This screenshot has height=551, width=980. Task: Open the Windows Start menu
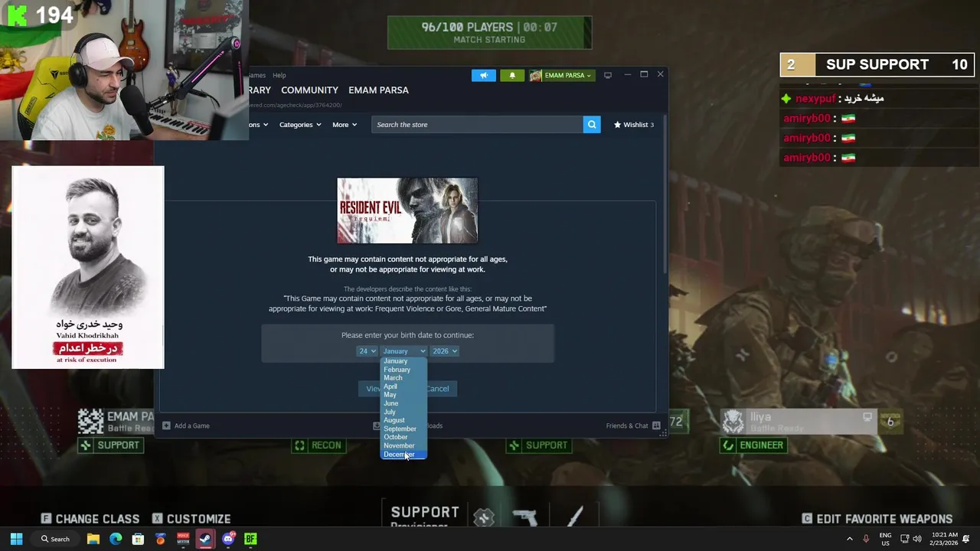[x=16, y=539]
